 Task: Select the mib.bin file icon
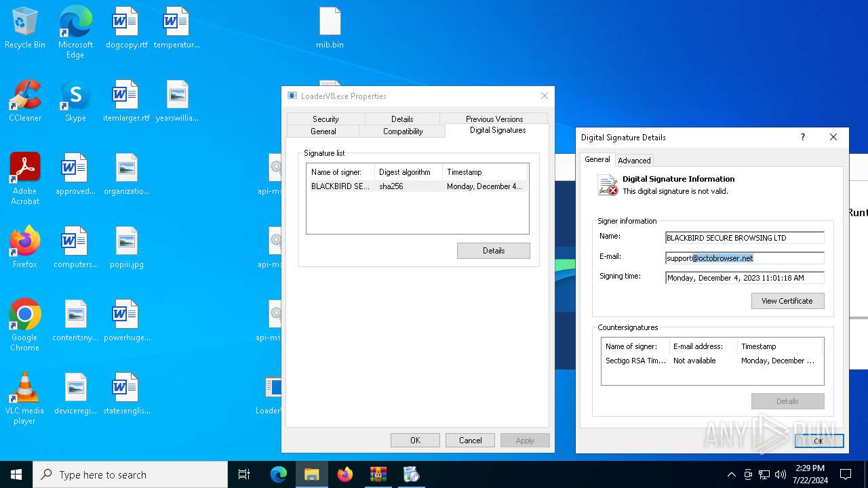(330, 28)
